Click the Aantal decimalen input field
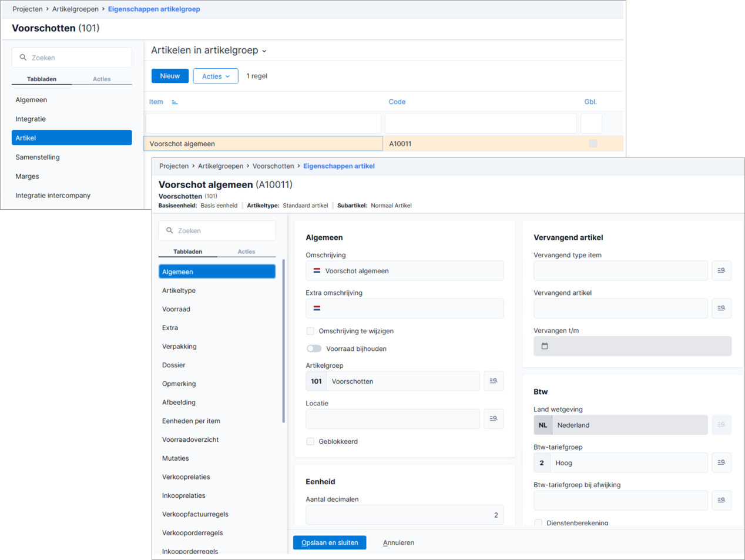 coord(405,515)
